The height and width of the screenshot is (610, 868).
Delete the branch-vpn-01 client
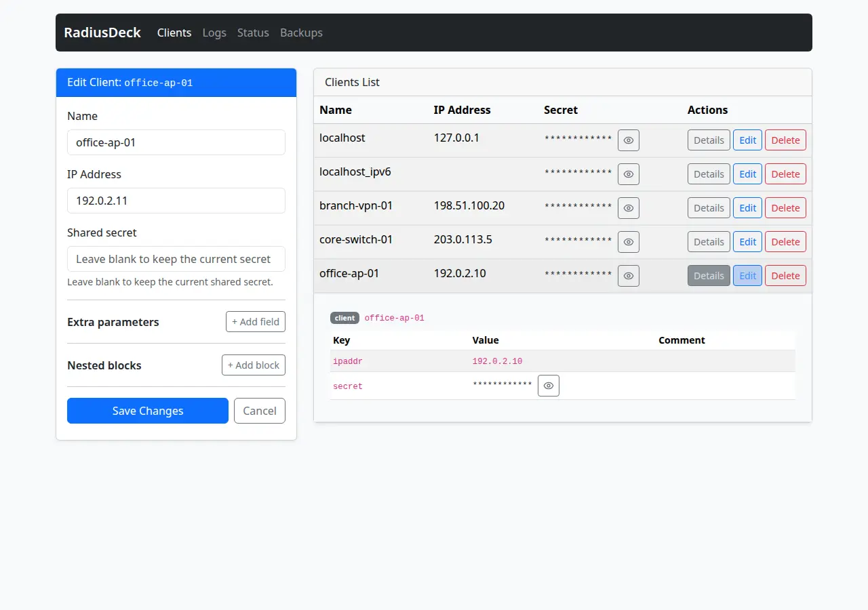click(x=785, y=208)
